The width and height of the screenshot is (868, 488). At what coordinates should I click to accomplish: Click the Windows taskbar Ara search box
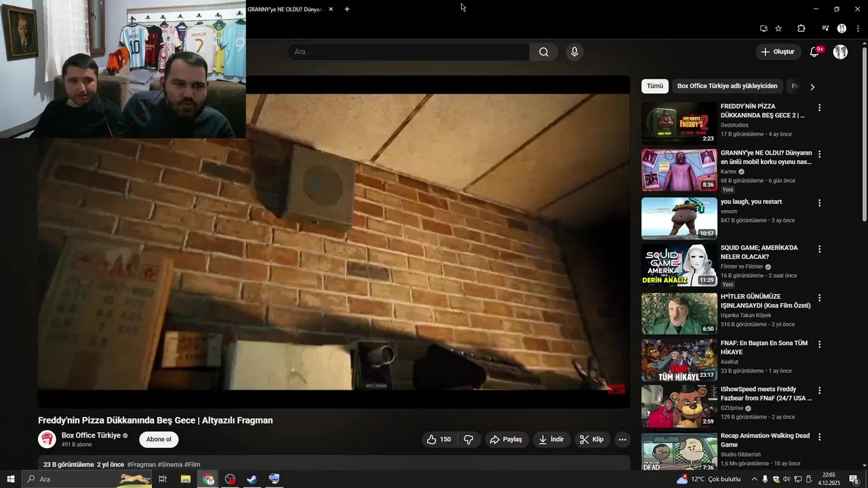click(x=88, y=479)
